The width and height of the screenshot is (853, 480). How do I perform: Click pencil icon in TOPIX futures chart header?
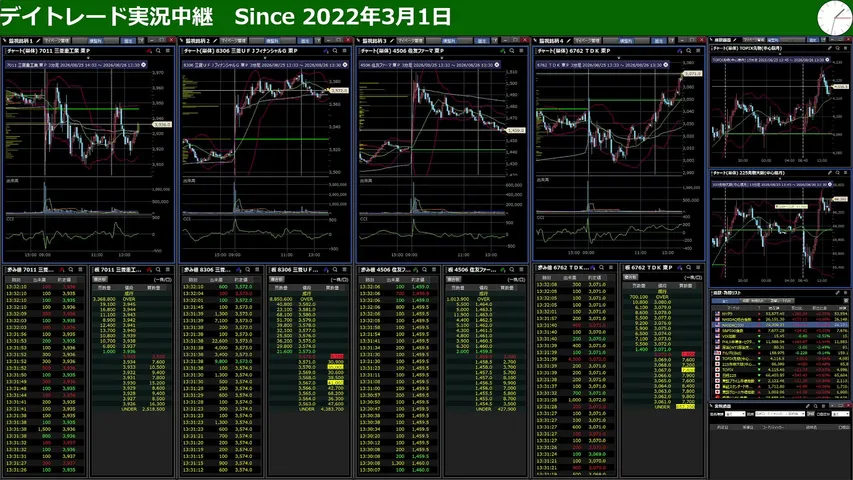coord(829,48)
